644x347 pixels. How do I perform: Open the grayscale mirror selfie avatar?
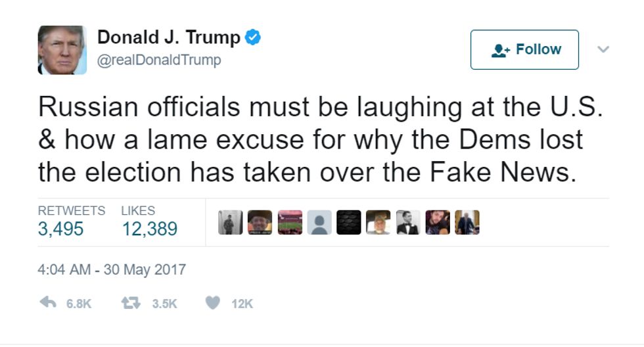[231, 222]
